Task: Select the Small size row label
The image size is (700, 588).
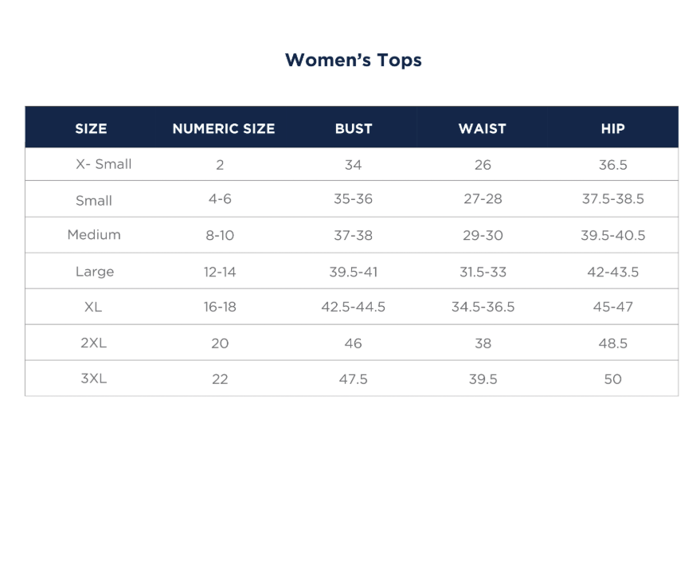Action: click(x=94, y=201)
